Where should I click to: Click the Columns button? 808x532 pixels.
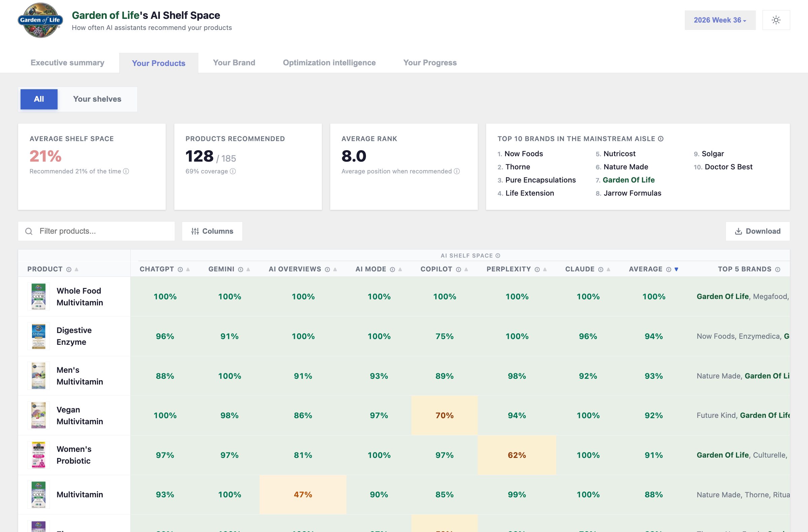point(212,231)
